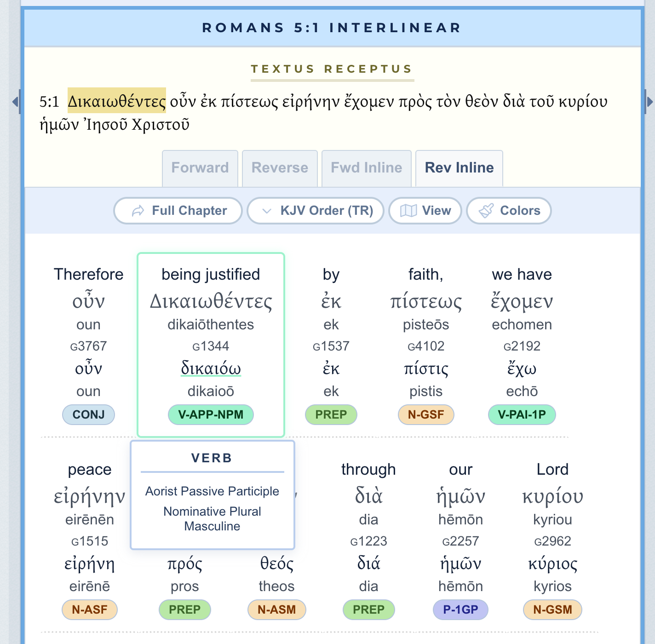Select the Rev Inline tab
This screenshot has height=644, width=655.
[459, 168]
